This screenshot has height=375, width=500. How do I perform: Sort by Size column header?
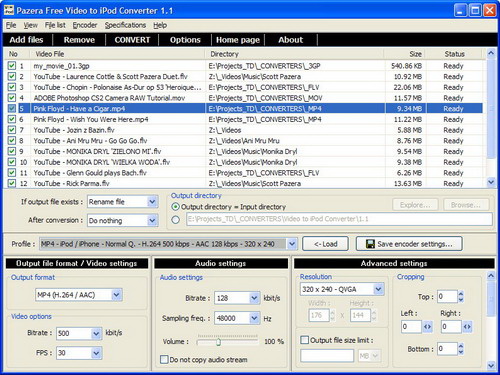405,54
